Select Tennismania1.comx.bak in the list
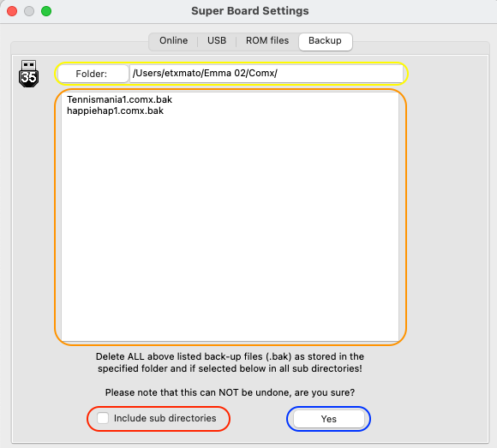The width and height of the screenshot is (497, 448). pyautogui.click(x=119, y=99)
